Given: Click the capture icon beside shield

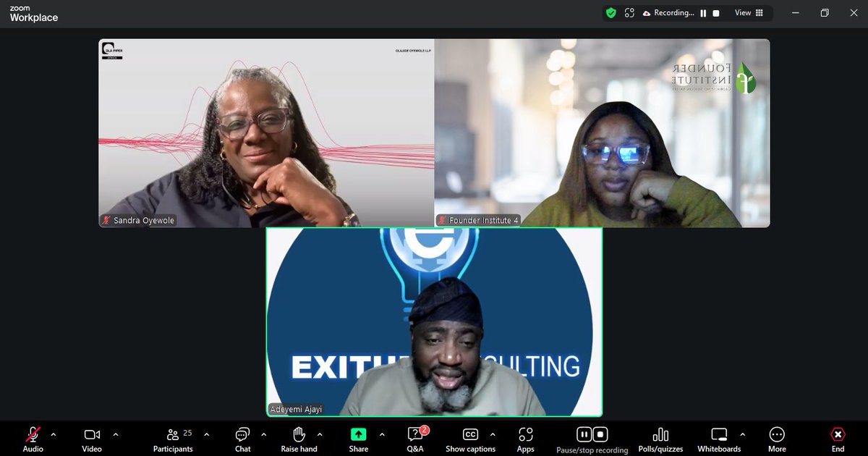Looking at the screenshot, I should point(629,13).
